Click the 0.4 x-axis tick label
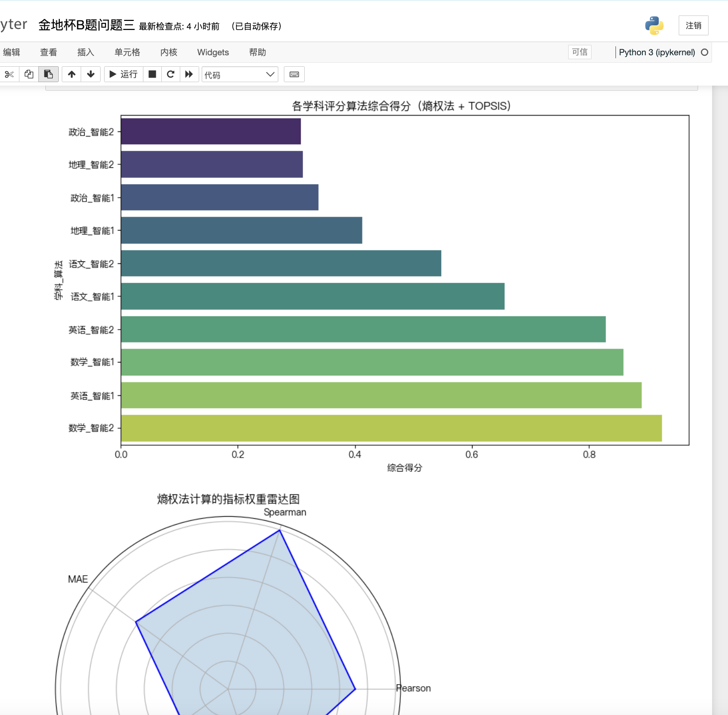 click(355, 455)
